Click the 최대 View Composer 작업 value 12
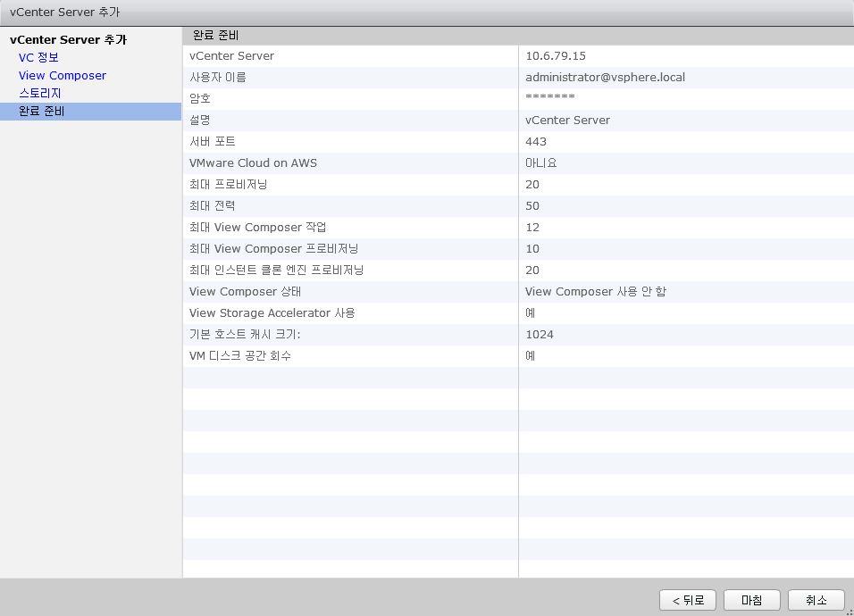Viewport: 854px width, 616px height. point(532,228)
